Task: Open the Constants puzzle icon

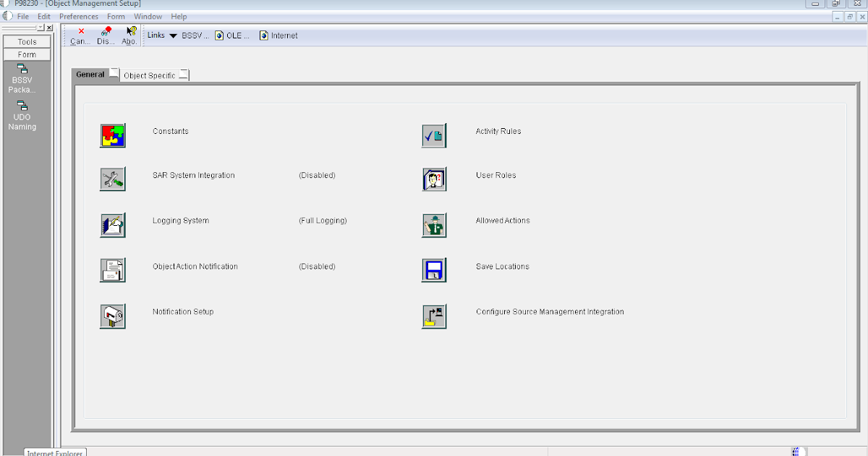Action: 113,135
